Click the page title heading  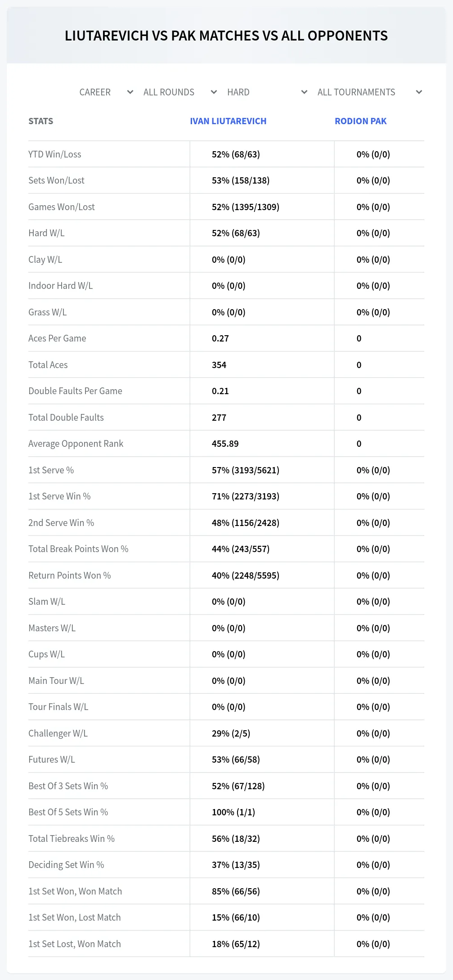pyautogui.click(x=226, y=36)
